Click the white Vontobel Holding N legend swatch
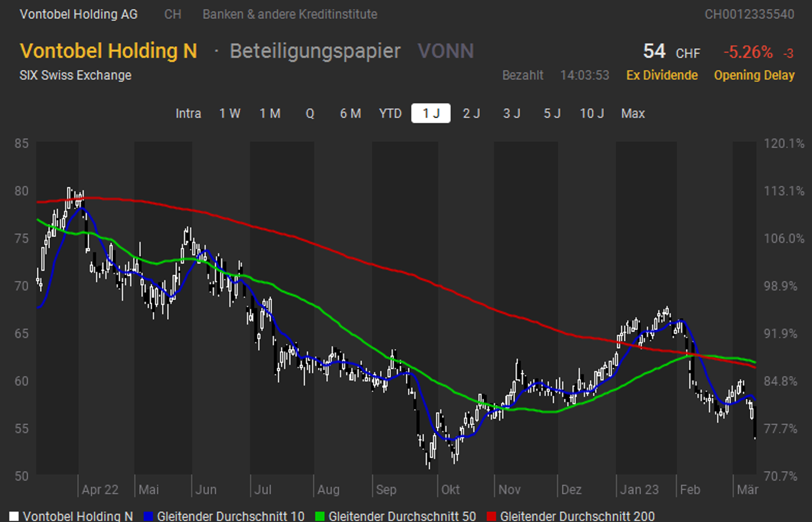 (14, 516)
